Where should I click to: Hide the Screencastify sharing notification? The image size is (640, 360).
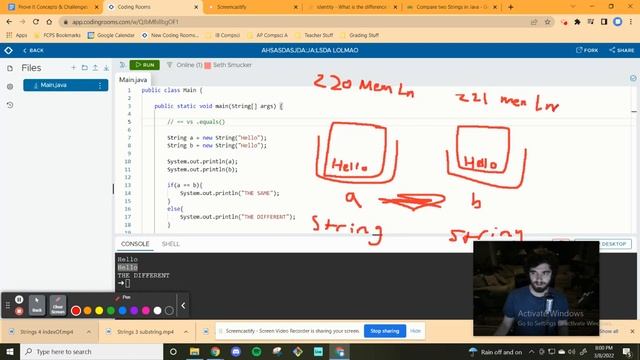[416, 331]
